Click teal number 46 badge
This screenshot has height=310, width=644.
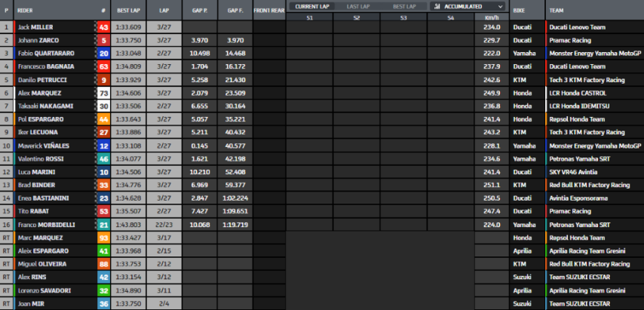coord(103,159)
